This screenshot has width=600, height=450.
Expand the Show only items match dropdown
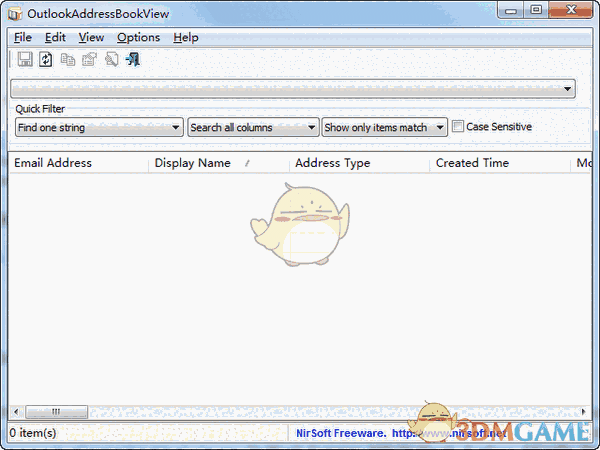point(385,127)
